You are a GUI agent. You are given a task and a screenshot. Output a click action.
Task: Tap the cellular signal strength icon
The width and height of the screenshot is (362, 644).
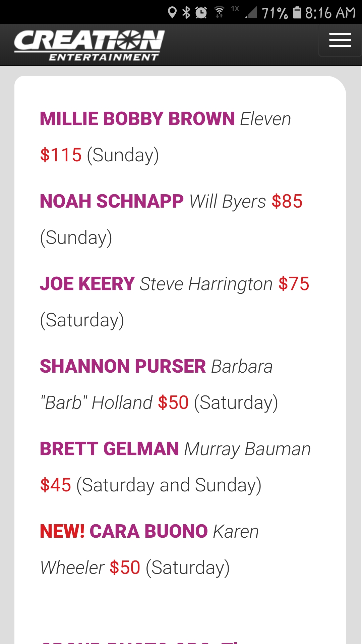click(x=251, y=13)
